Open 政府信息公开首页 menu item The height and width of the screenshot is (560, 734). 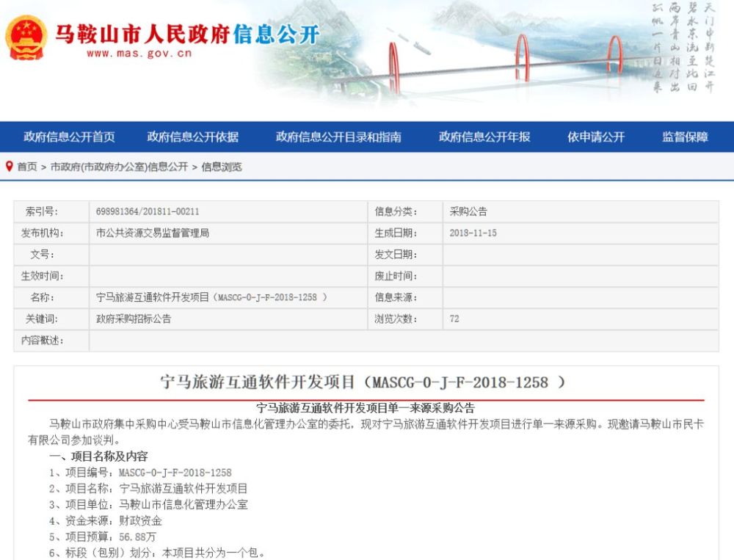(69, 137)
